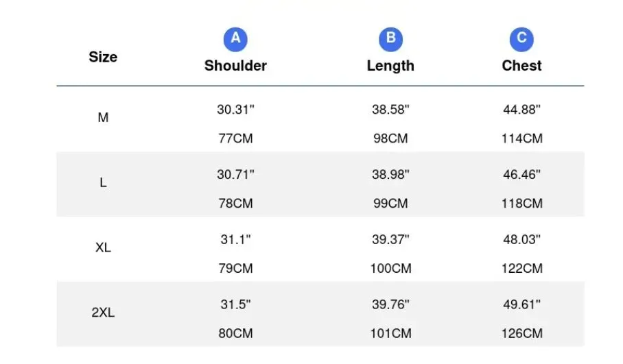Viewport: 623px width, 364px height.
Task: Click the blue C circle icon
Action: coord(521,39)
